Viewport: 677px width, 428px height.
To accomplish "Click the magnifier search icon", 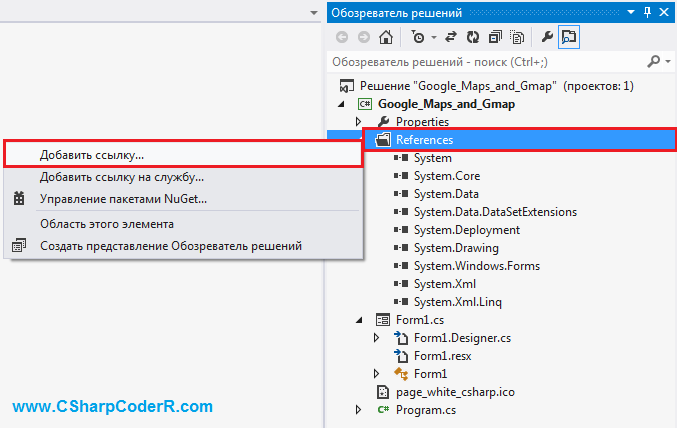I will tap(654, 62).
